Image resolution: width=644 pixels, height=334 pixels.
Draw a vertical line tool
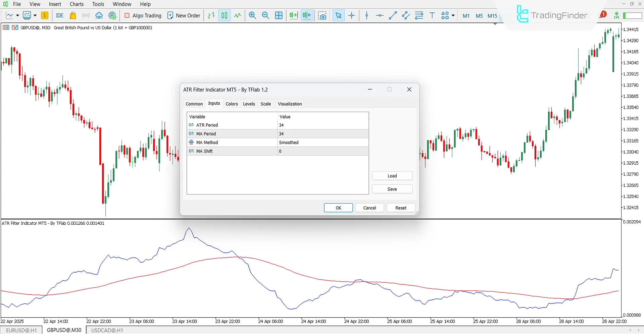click(367, 15)
